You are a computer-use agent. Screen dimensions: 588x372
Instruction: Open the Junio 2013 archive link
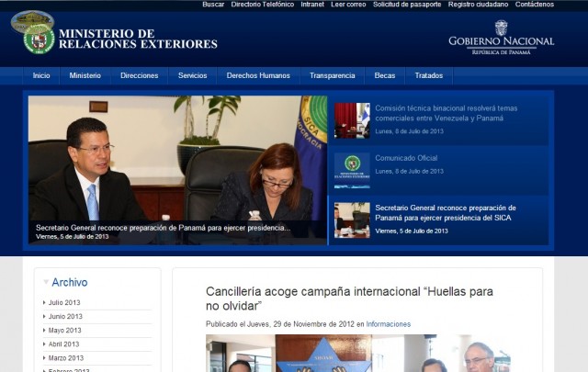click(65, 316)
